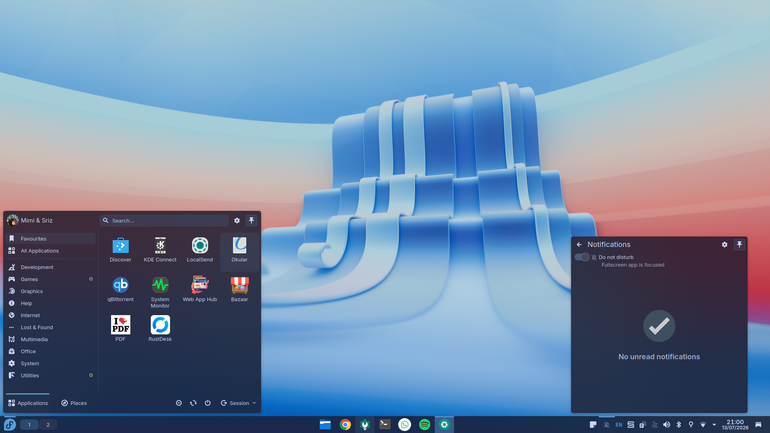Viewport: 770px width, 433px height.
Task: Open WhatsApp from taskbar
Action: point(405,425)
